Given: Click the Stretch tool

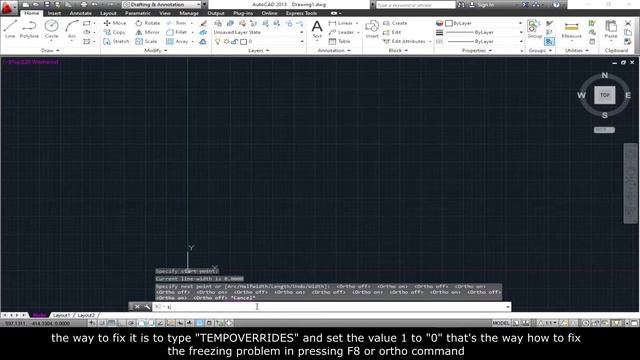Looking at the screenshot, I should coord(116,41).
